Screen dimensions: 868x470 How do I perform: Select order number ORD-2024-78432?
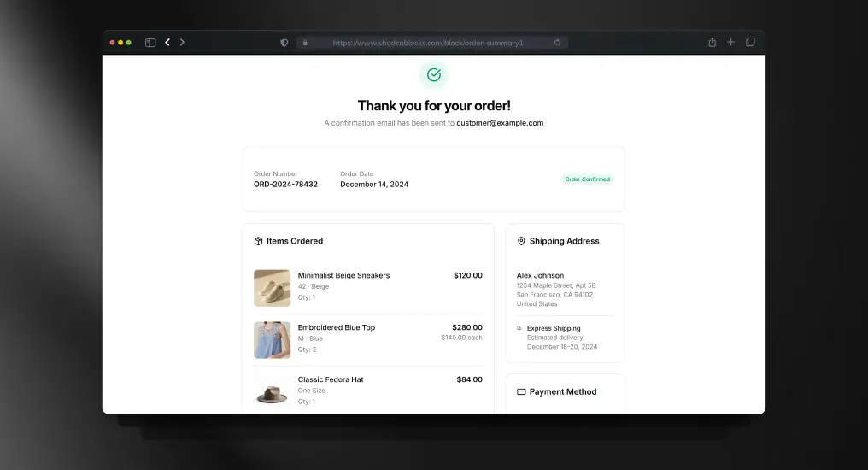coord(285,185)
